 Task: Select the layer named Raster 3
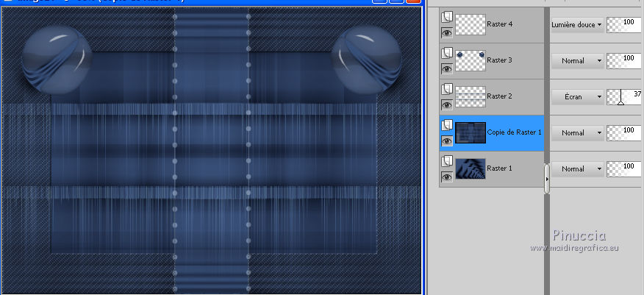499,60
